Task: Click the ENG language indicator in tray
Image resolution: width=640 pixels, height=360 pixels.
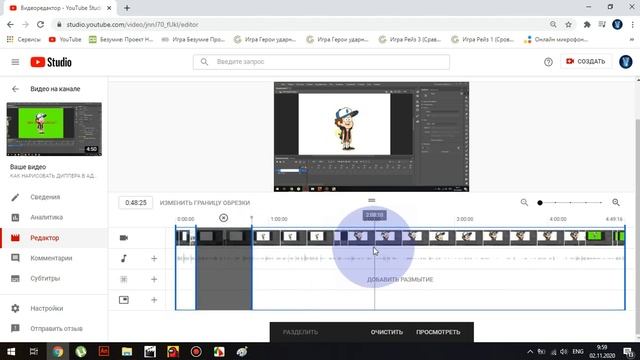Action: pyautogui.click(x=578, y=351)
